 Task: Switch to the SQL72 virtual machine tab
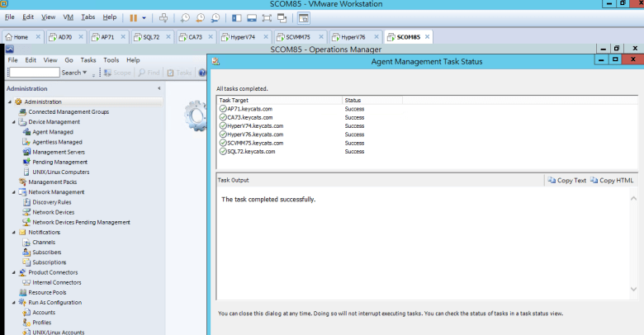coord(150,37)
